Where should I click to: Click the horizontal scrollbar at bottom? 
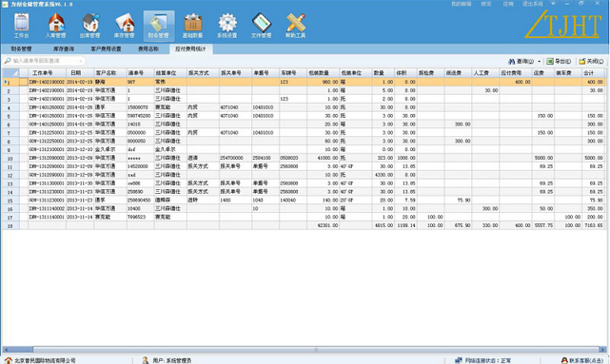coord(305,349)
